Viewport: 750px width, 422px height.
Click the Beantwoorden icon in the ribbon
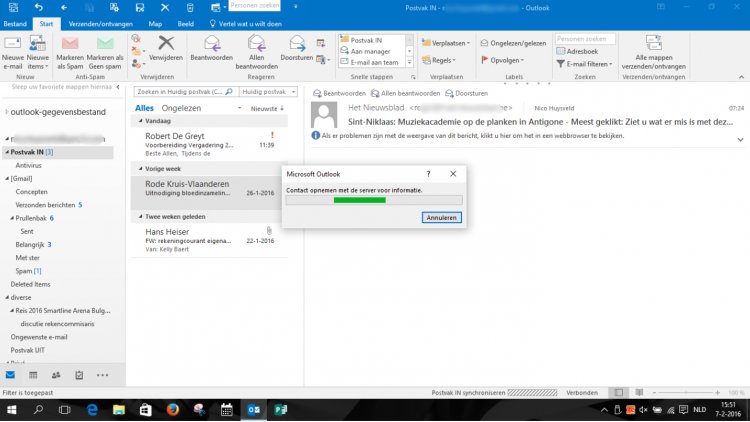click(x=212, y=45)
